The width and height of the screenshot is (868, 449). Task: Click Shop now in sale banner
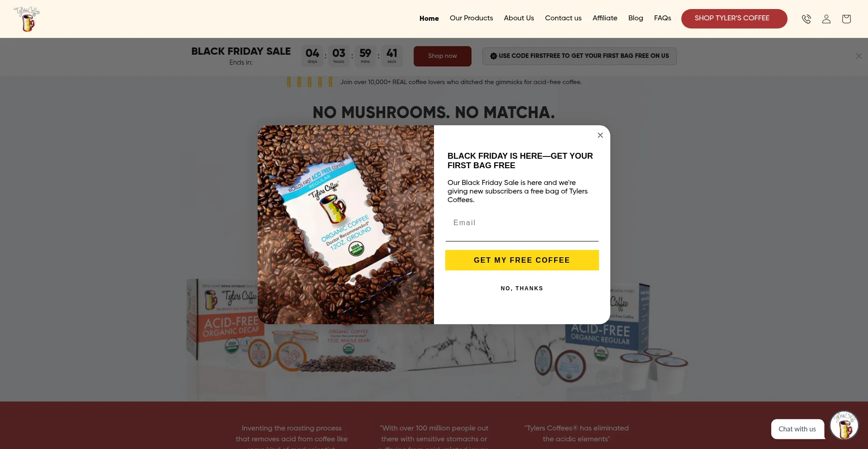pos(443,56)
